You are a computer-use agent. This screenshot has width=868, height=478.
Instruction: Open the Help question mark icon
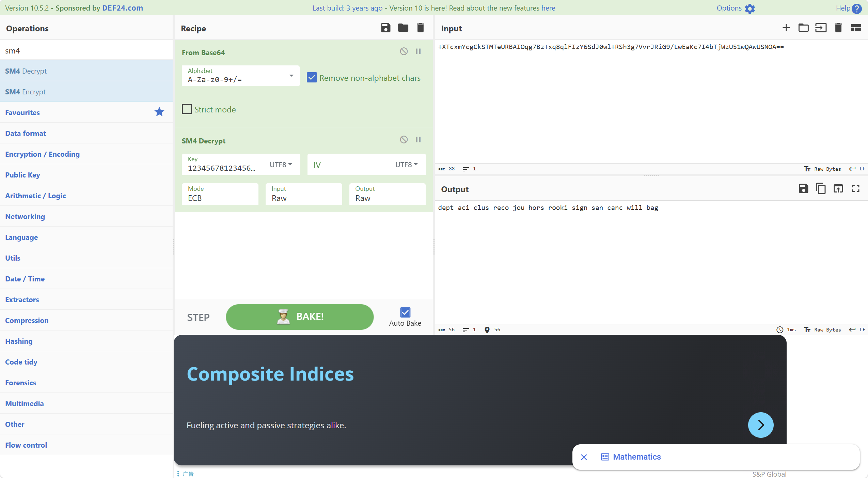tap(856, 9)
